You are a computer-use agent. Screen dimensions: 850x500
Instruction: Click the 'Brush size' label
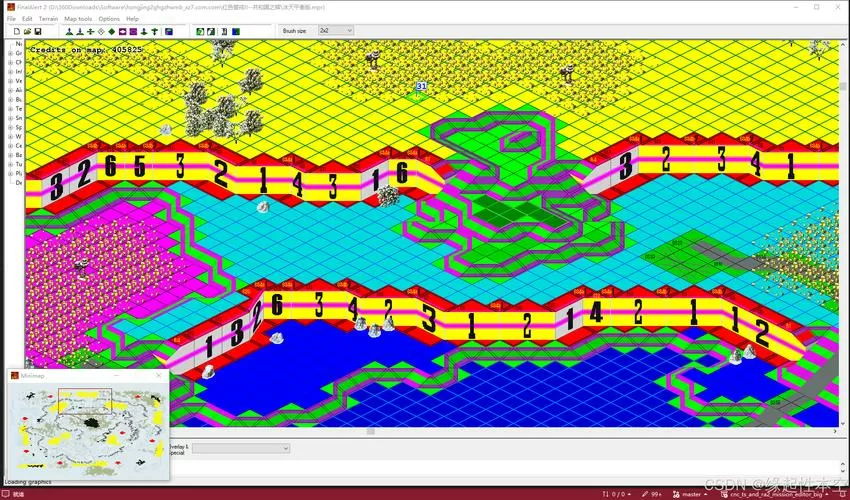(294, 31)
